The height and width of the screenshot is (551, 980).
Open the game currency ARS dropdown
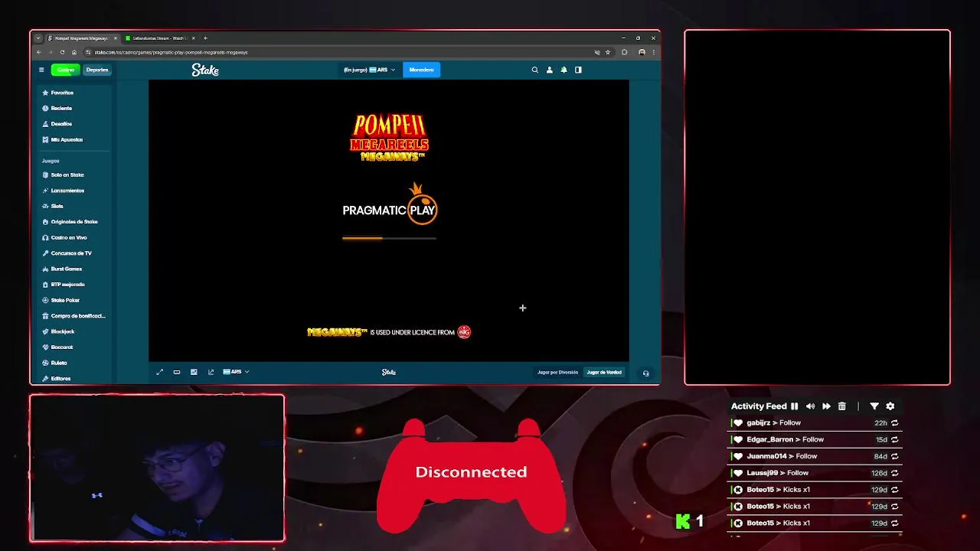[x=236, y=372]
